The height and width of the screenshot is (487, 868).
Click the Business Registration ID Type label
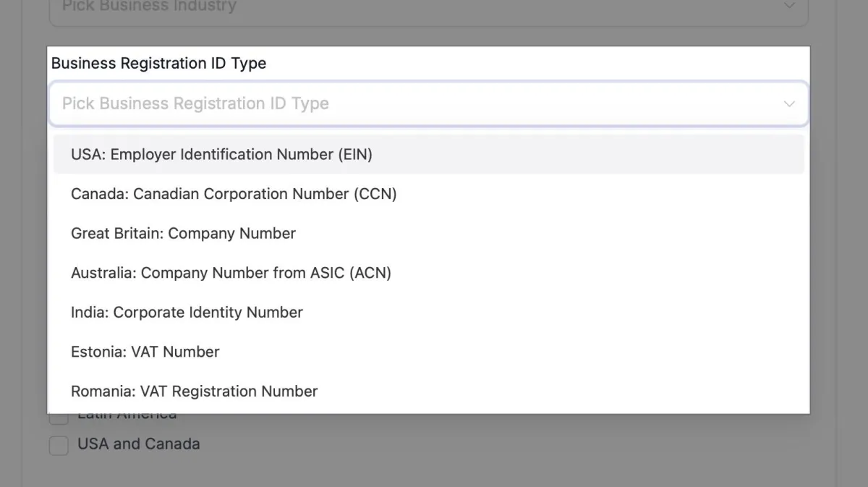click(158, 64)
